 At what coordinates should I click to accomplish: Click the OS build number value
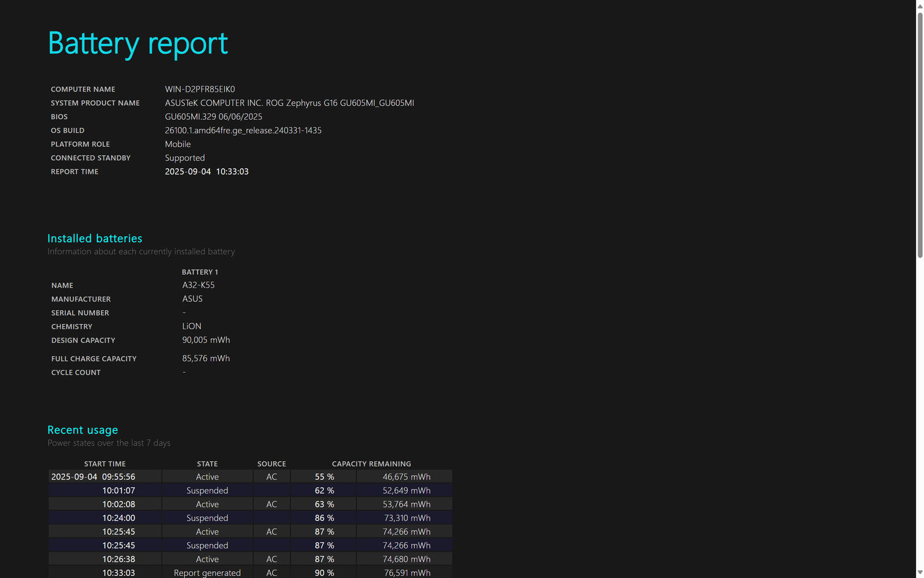243,131
